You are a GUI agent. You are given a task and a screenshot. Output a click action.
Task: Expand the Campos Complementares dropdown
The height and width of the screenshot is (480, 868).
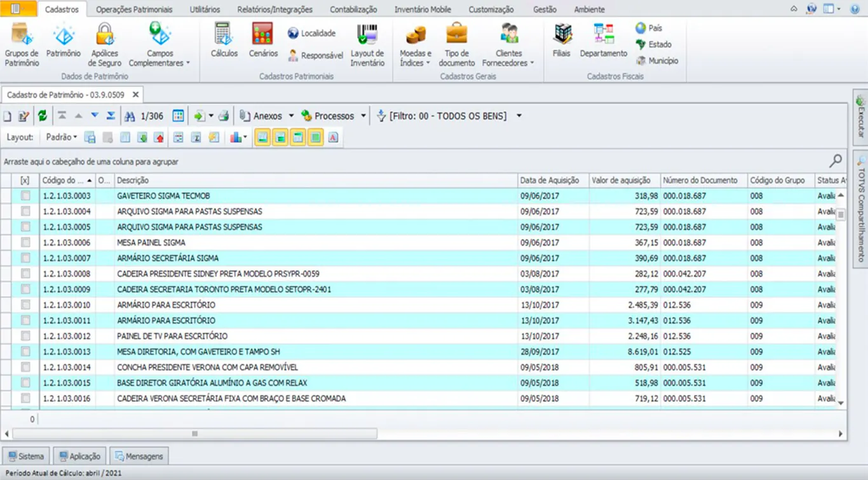188,63
